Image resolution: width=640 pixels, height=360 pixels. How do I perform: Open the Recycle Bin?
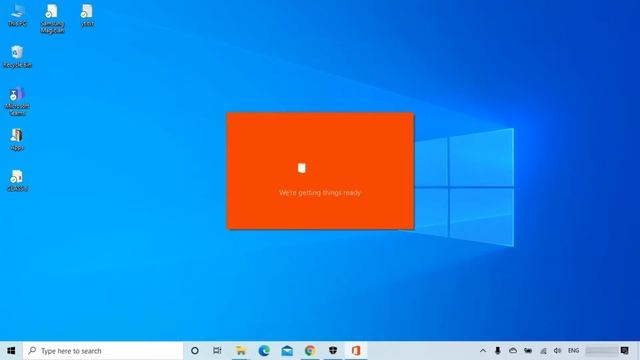(x=17, y=56)
